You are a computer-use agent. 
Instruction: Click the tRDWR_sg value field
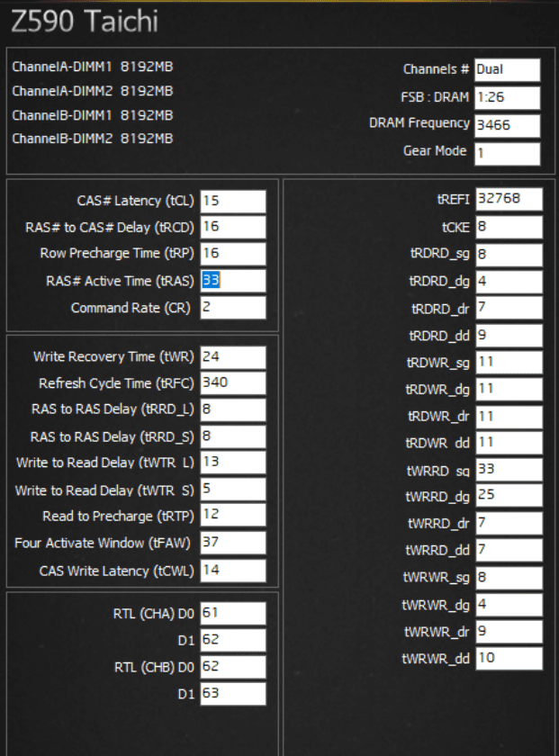[x=509, y=363]
